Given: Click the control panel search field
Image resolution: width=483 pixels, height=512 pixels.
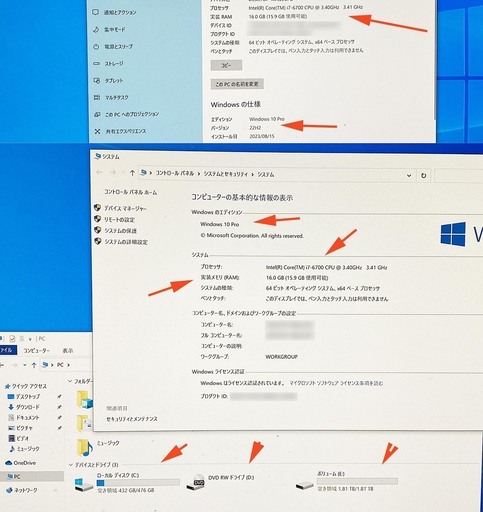Looking at the screenshot, I should (x=459, y=176).
